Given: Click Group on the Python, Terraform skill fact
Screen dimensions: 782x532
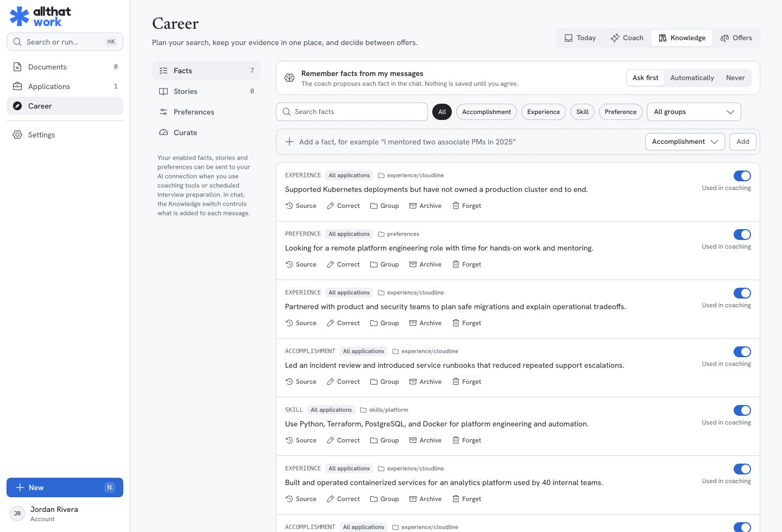Looking at the screenshot, I should click(384, 440).
